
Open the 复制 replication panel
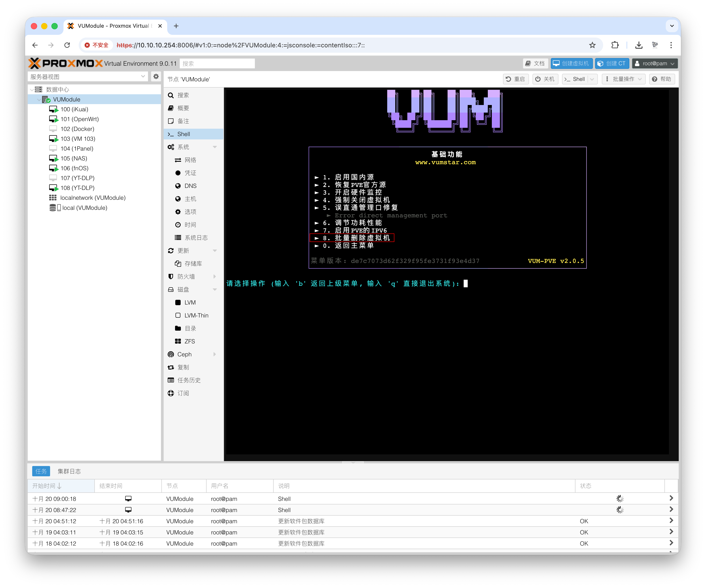(184, 367)
